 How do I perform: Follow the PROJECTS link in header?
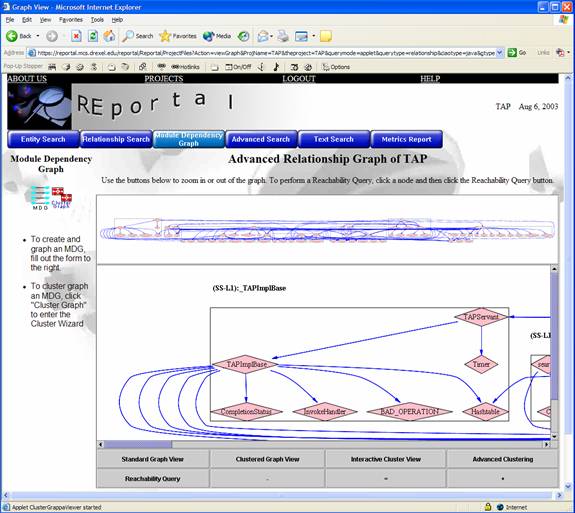pyautogui.click(x=164, y=78)
